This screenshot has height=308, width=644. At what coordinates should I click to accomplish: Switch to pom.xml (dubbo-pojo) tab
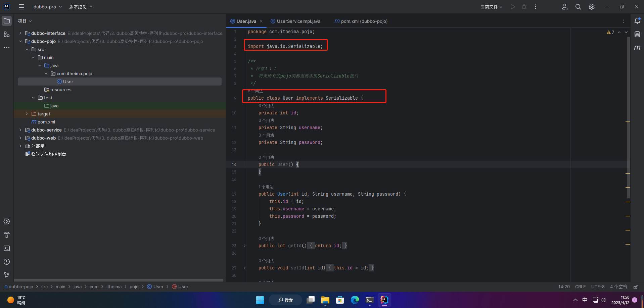361,21
